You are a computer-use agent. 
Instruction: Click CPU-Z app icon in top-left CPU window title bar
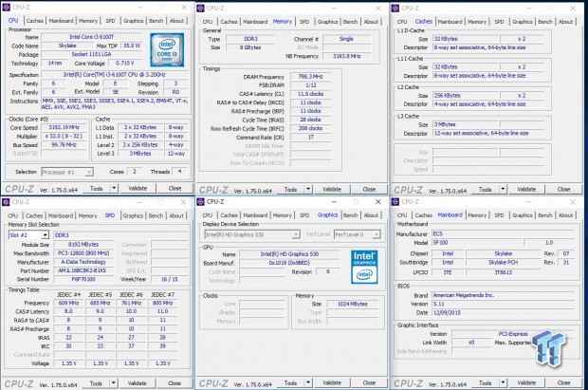[x=6, y=8]
